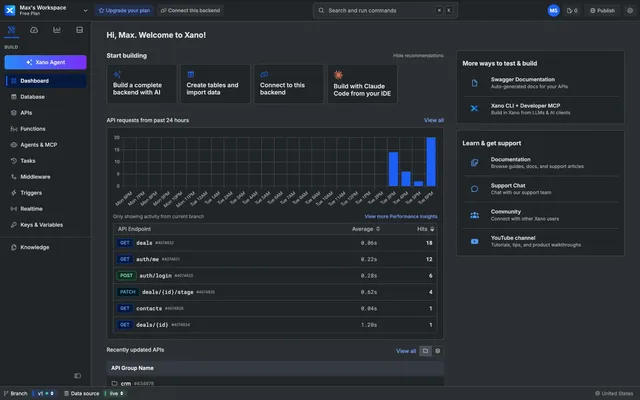Open Build a complete backend with AI card

point(142,84)
